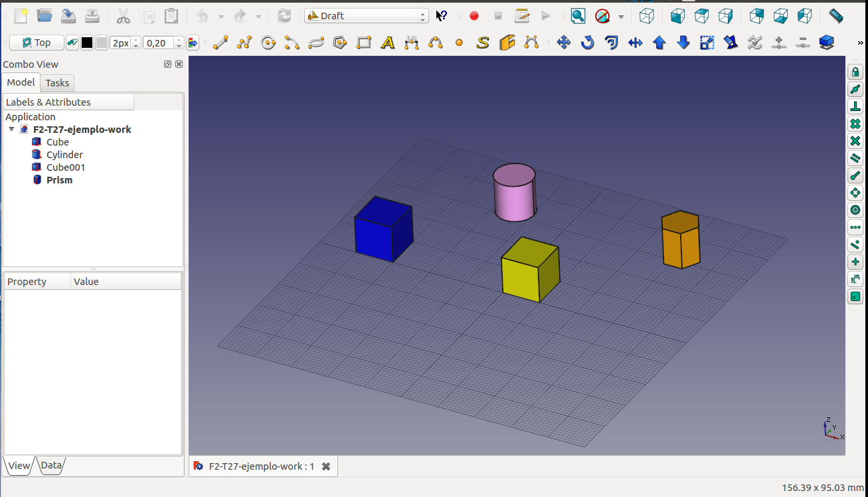Screen dimensions: 868x497
Task: Expand the hidden toolbar overflow chevron
Action: click(861, 43)
